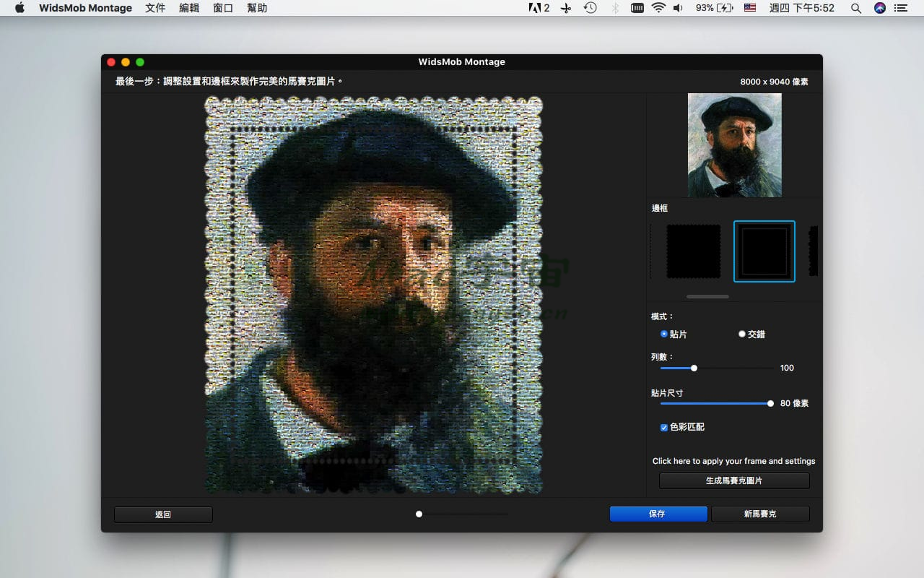
Task: Toggle the 色彩匹配 checkbox
Action: [664, 427]
